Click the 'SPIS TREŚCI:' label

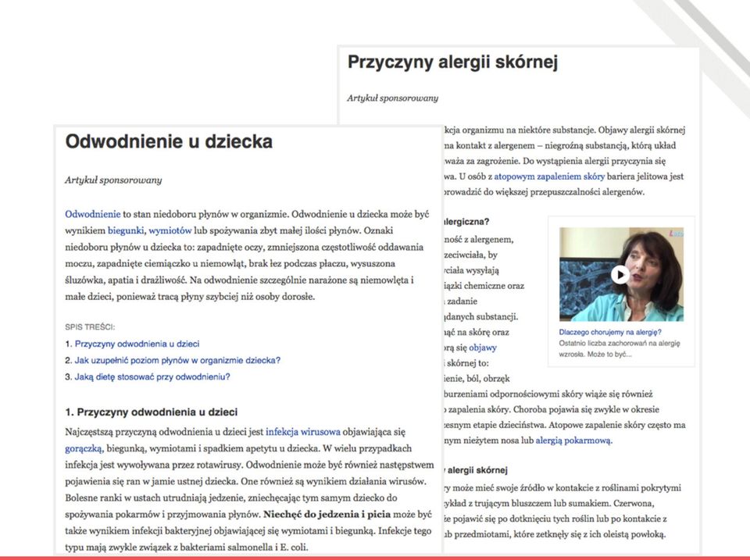tap(90, 327)
